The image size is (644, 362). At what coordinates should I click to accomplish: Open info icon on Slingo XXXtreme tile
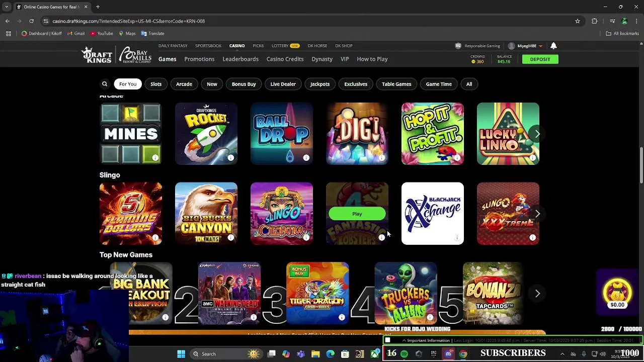[533, 238]
